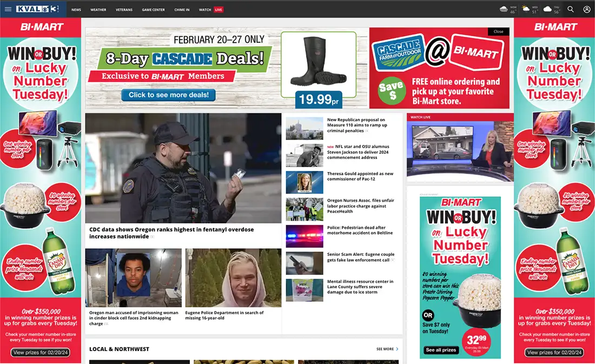The width and height of the screenshot is (595, 364).
Task: Open the News menu
Action: (76, 10)
